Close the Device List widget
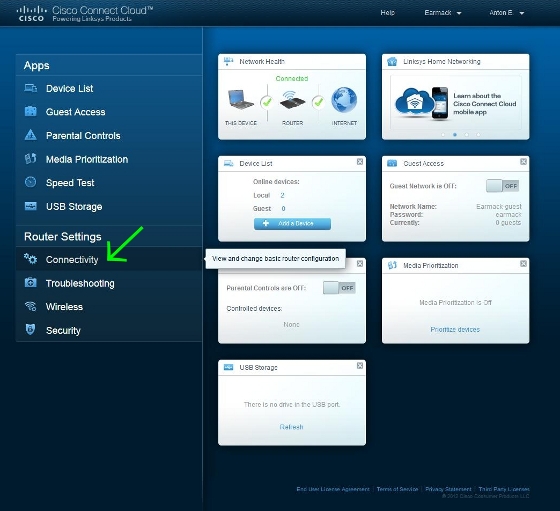 pyautogui.click(x=360, y=162)
